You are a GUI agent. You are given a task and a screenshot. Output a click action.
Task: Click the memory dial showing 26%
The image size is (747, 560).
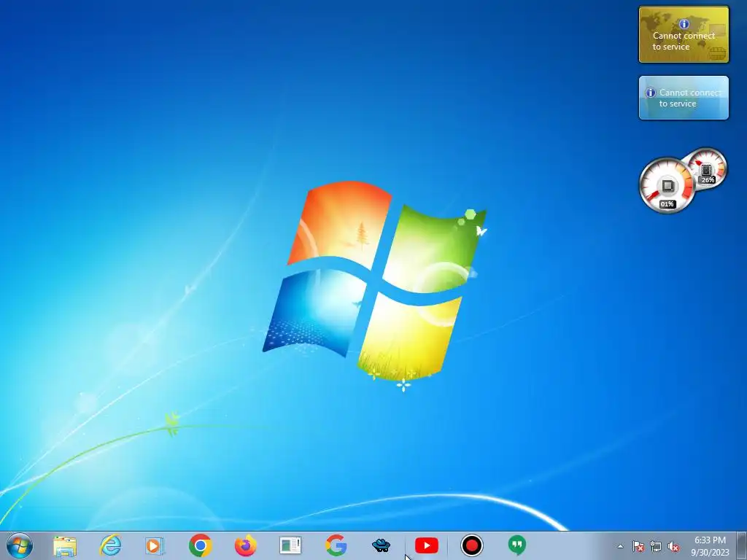706,168
